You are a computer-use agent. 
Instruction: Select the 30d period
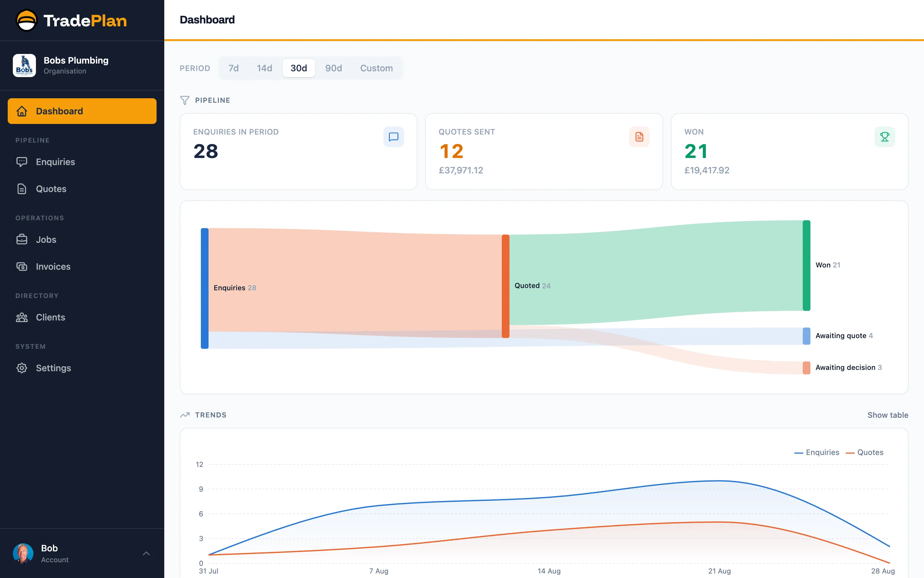(x=299, y=68)
